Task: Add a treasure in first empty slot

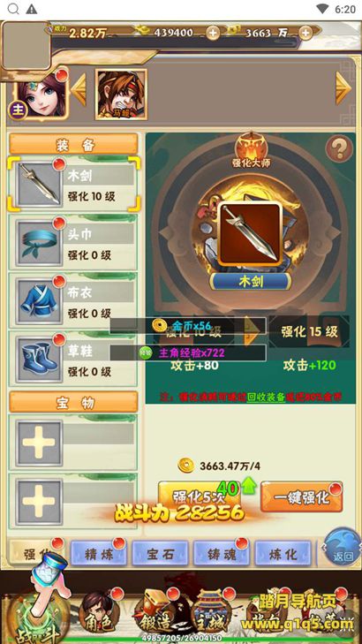Action: tap(39, 443)
